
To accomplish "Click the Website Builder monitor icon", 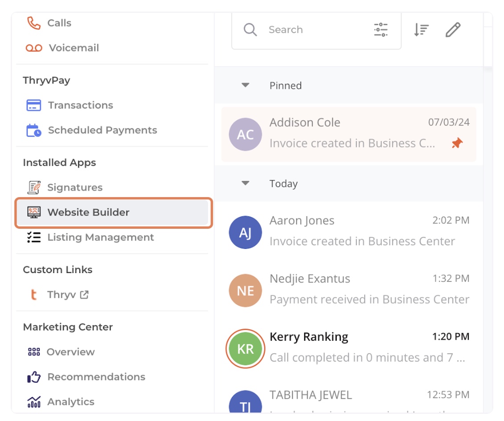I will (x=34, y=212).
